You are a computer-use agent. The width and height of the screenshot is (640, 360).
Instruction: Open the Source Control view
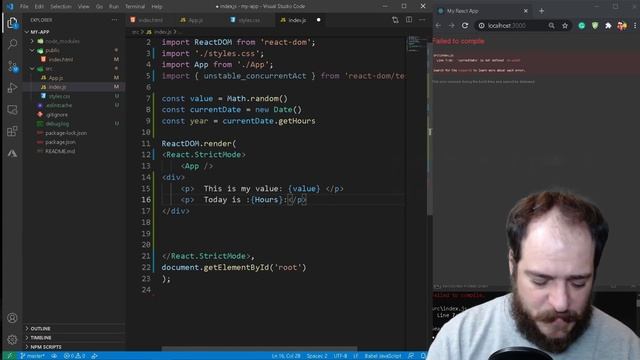(12, 66)
